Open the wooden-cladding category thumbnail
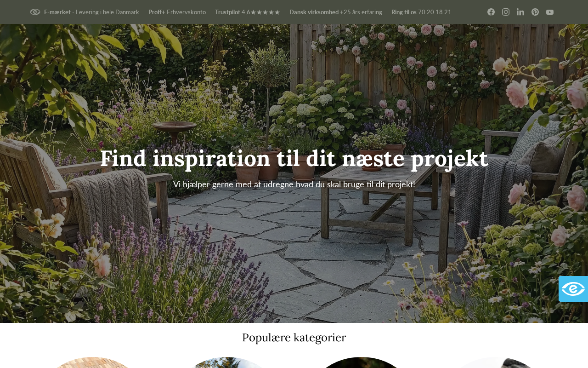 coord(92,362)
